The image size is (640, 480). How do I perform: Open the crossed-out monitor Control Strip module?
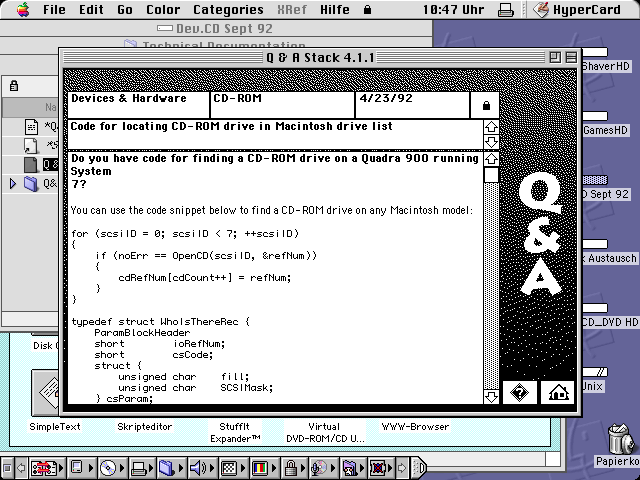click(381, 468)
